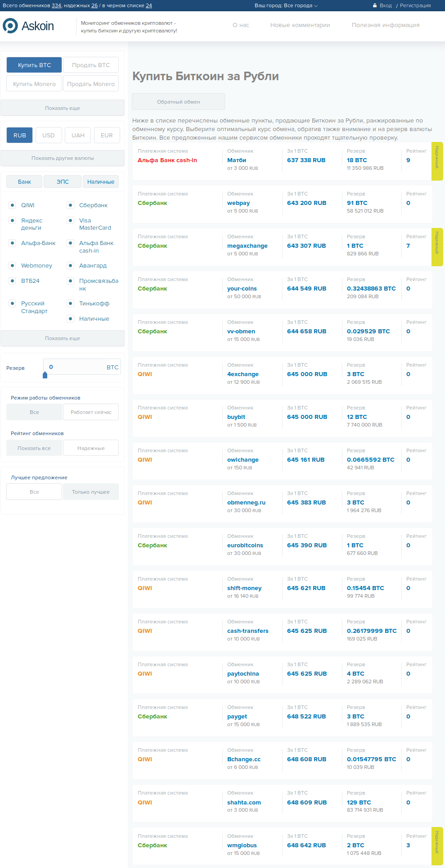Toggle the Наличные payment radio option
Screen dimensions: 445x868
click(70, 318)
